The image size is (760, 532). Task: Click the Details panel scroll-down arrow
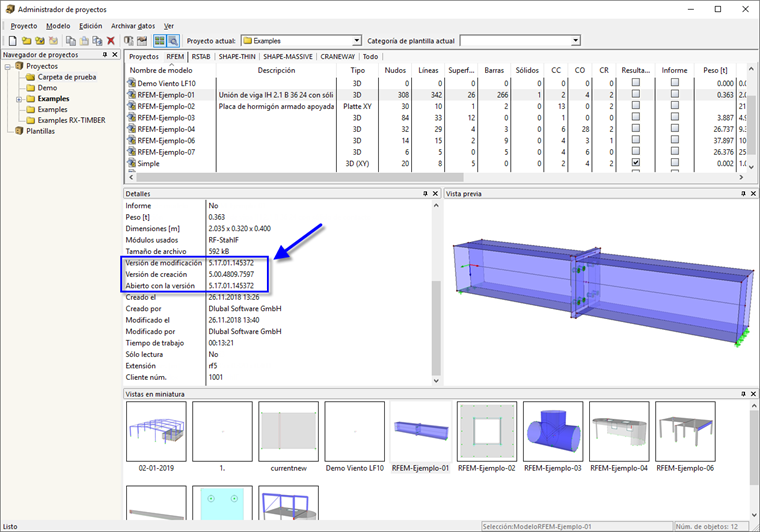(436, 381)
